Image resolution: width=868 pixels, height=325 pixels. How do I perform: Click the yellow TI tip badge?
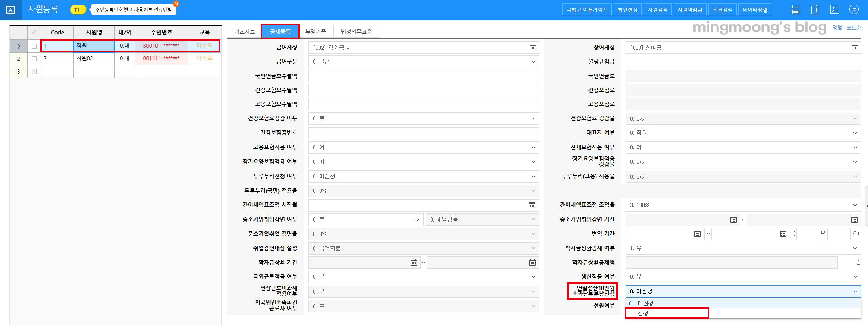tap(78, 10)
